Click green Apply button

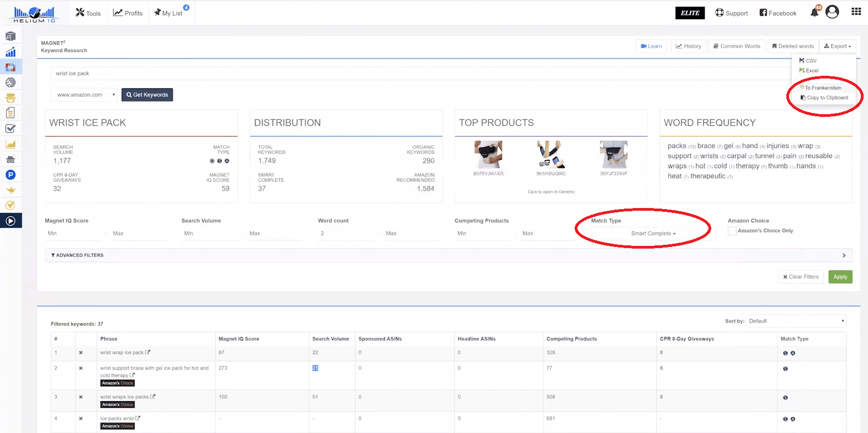tap(840, 277)
